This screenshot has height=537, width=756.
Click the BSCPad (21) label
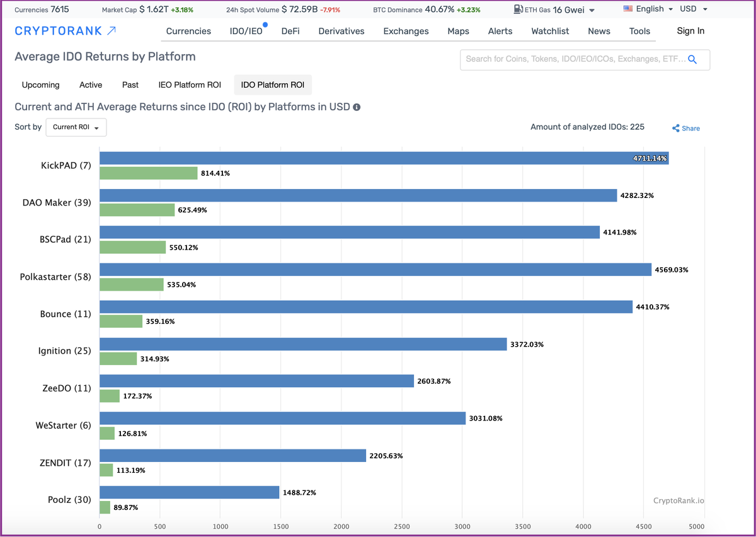tap(66, 240)
